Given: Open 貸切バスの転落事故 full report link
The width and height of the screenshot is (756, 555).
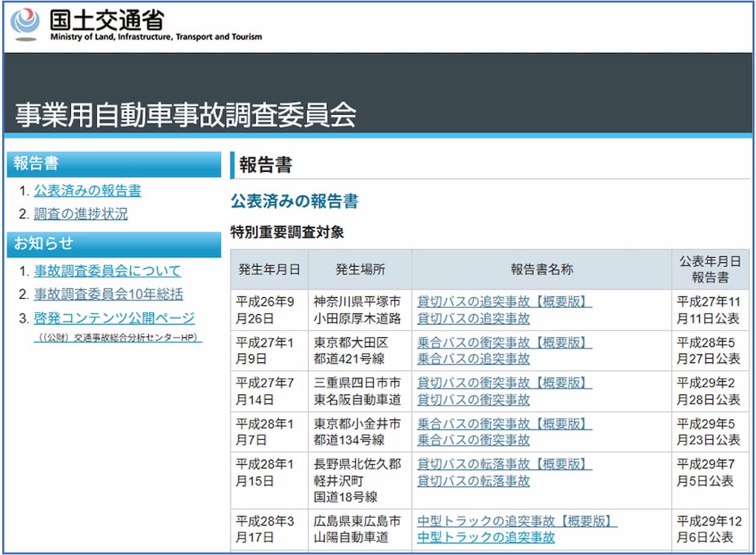Looking at the screenshot, I should (473, 481).
